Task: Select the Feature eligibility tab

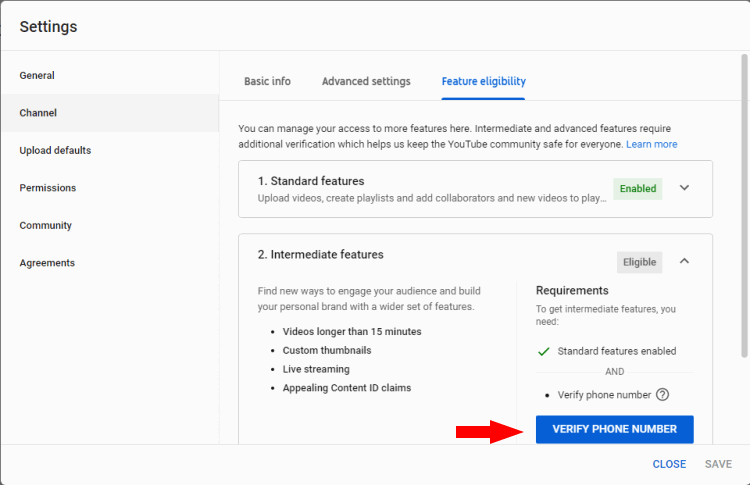Action: click(x=484, y=81)
